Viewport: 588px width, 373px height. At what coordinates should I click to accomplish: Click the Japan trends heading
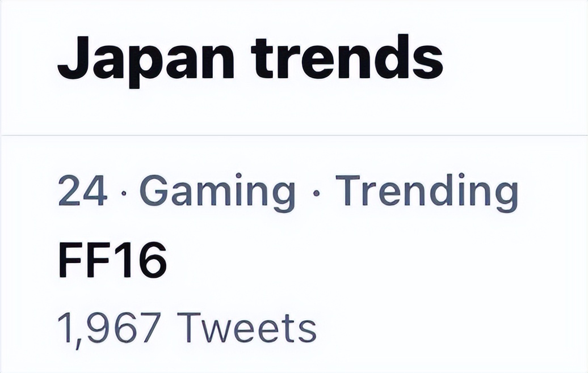(x=250, y=58)
